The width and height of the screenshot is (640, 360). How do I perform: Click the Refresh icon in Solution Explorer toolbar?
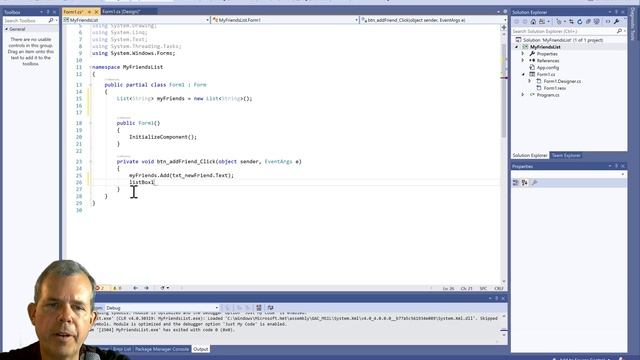tap(580, 22)
